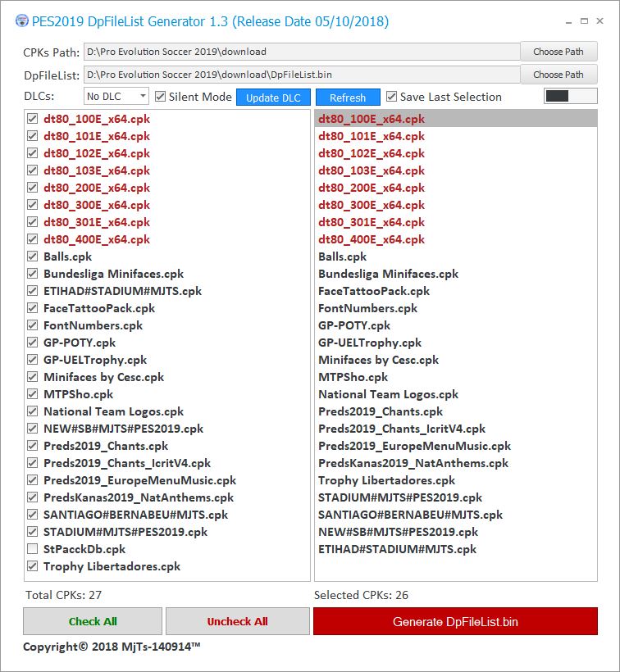Select dt80_300E_x64.cpk in right list
The width and height of the screenshot is (620, 672).
point(456,205)
